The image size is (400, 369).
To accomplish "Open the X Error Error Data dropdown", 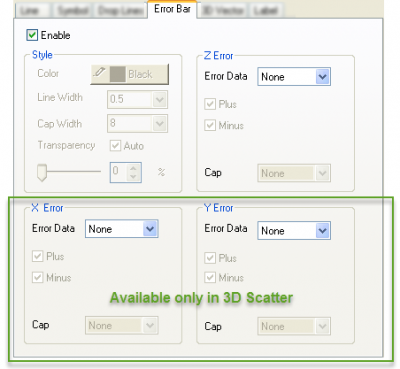I will tap(122, 229).
